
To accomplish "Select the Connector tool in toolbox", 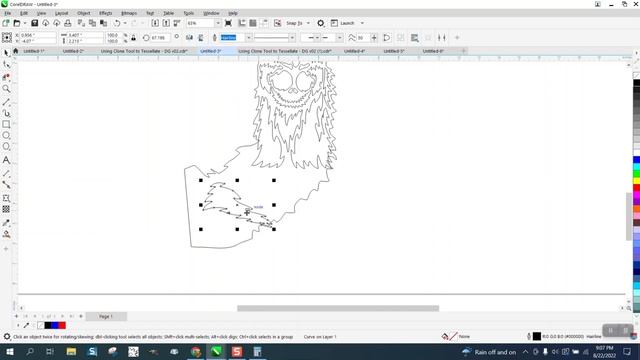I will coord(6,184).
